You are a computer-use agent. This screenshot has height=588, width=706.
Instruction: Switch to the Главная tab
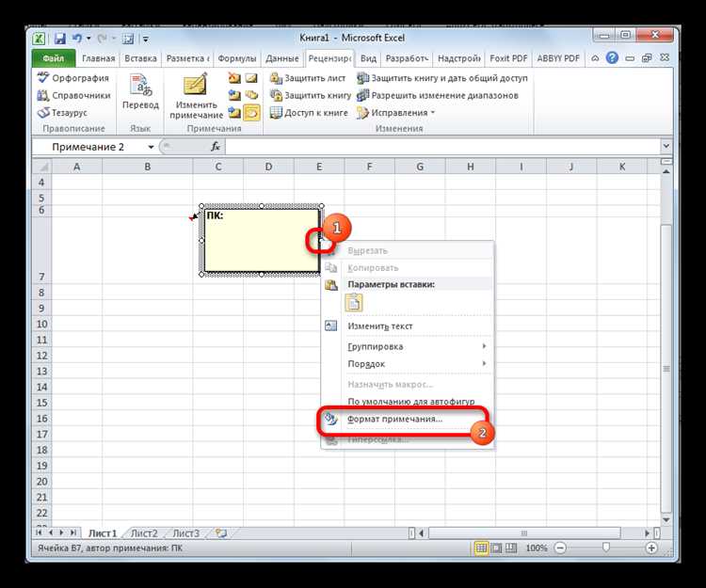pyautogui.click(x=98, y=58)
